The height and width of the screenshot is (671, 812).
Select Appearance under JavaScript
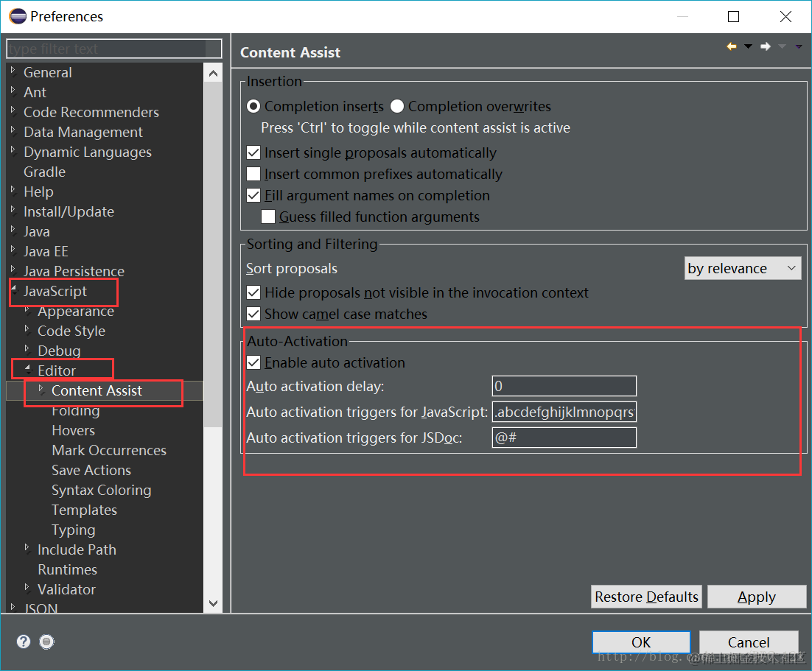point(76,311)
